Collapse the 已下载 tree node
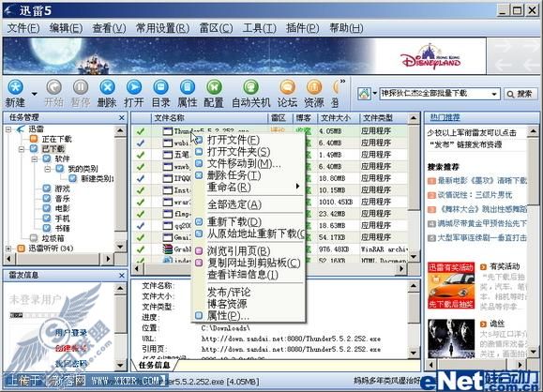The width and height of the screenshot is (543, 392). (x=22, y=149)
